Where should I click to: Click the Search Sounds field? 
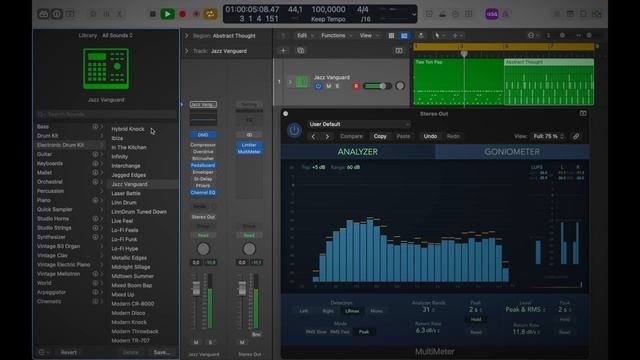[x=106, y=114]
